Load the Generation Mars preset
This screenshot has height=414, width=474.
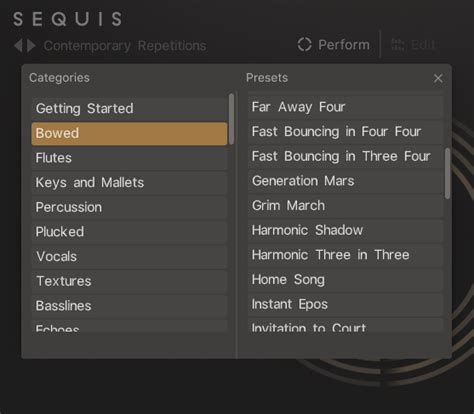point(345,181)
